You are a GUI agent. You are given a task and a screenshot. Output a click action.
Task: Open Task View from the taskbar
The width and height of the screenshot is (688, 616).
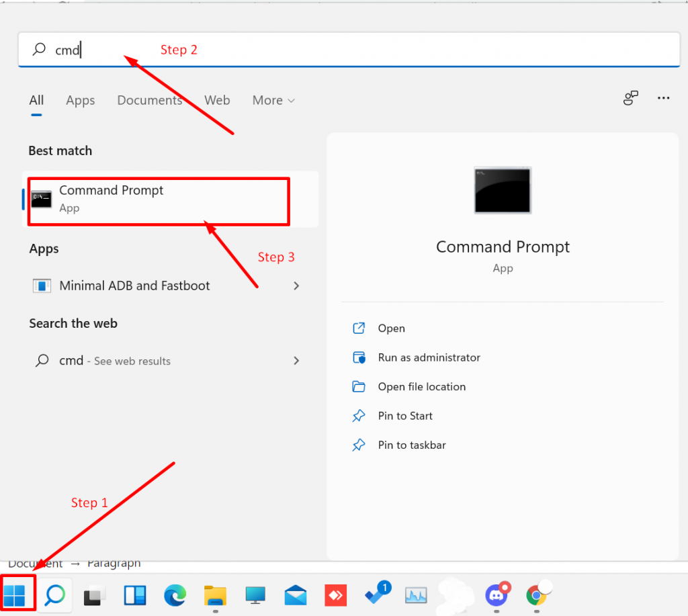click(95, 595)
